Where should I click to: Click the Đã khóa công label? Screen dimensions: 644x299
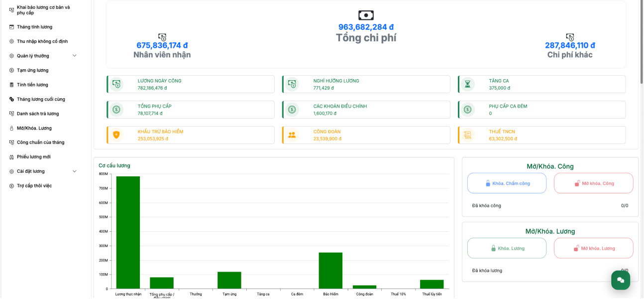click(x=487, y=206)
